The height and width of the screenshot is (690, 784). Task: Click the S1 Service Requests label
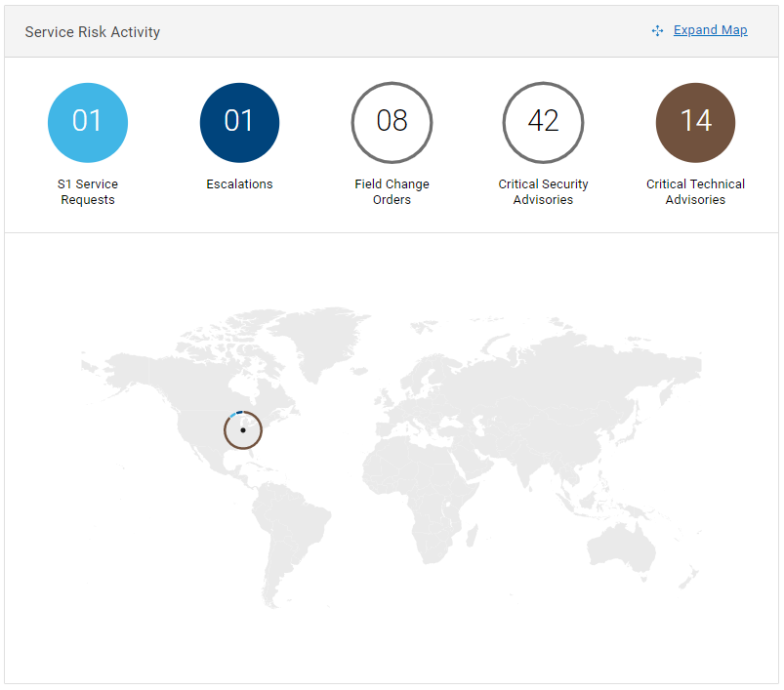coord(88,192)
